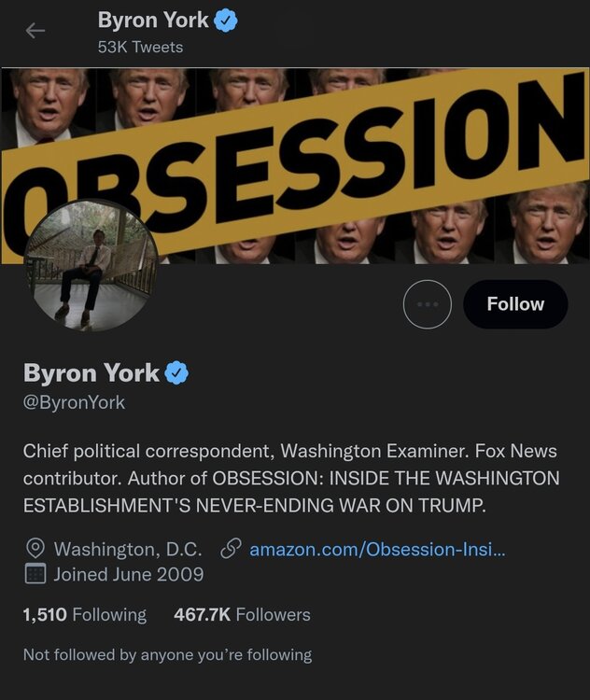Click the verified badge next to profile name
The width and height of the screenshot is (590, 700).
point(176,372)
